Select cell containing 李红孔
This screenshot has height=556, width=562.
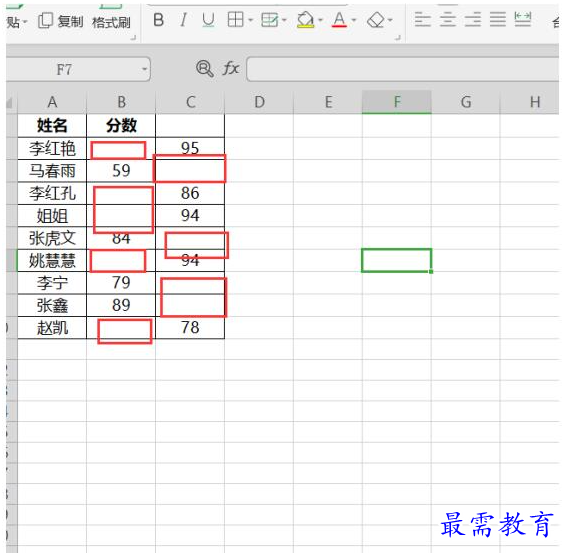click(52, 193)
